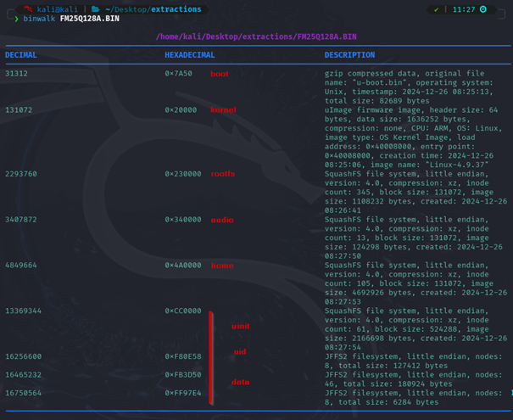Click the clock icon beside 11:27
Image resolution: width=513 pixels, height=420 pixels.
(x=483, y=9)
